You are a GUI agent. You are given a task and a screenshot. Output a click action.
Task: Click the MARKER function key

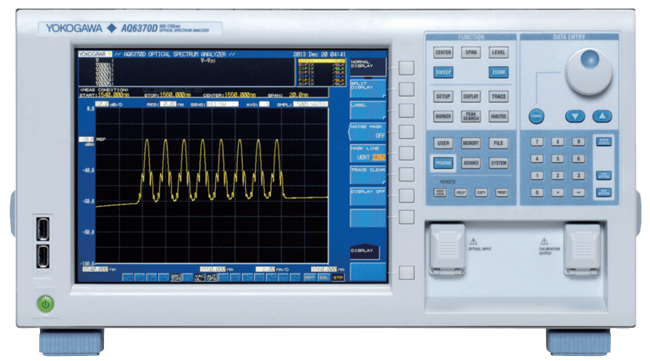click(443, 116)
